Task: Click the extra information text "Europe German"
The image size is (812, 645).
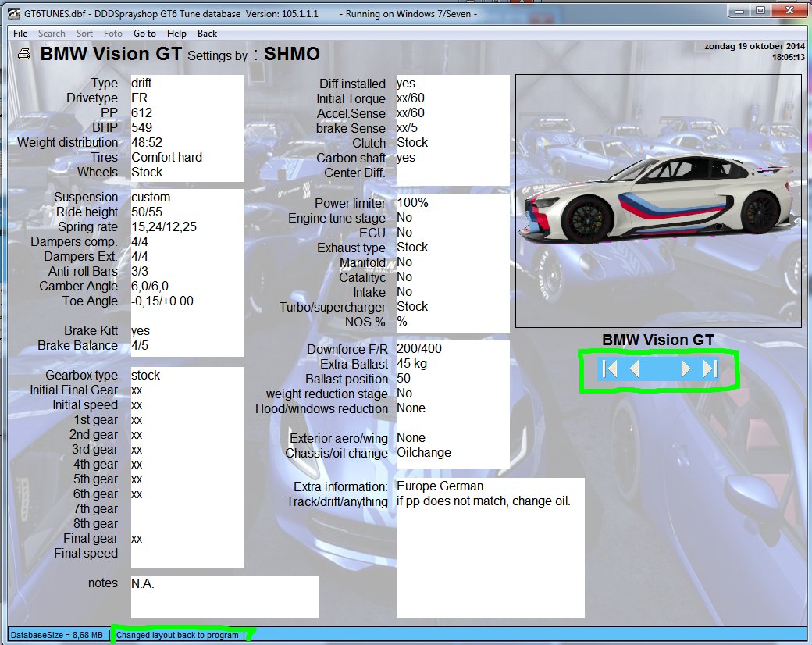Action: 440,486
